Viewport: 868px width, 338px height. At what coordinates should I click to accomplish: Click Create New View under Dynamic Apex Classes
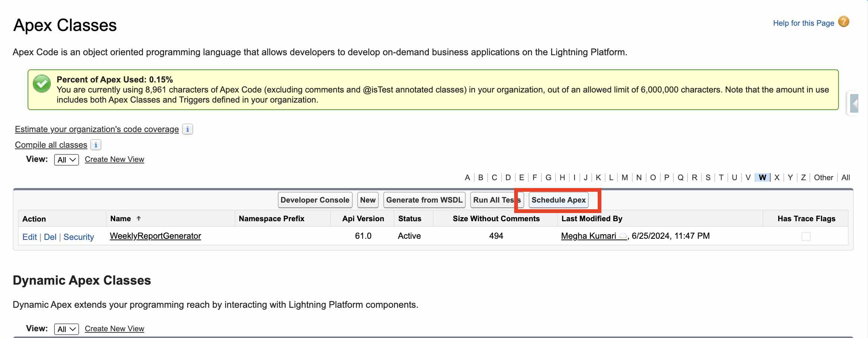click(x=114, y=329)
